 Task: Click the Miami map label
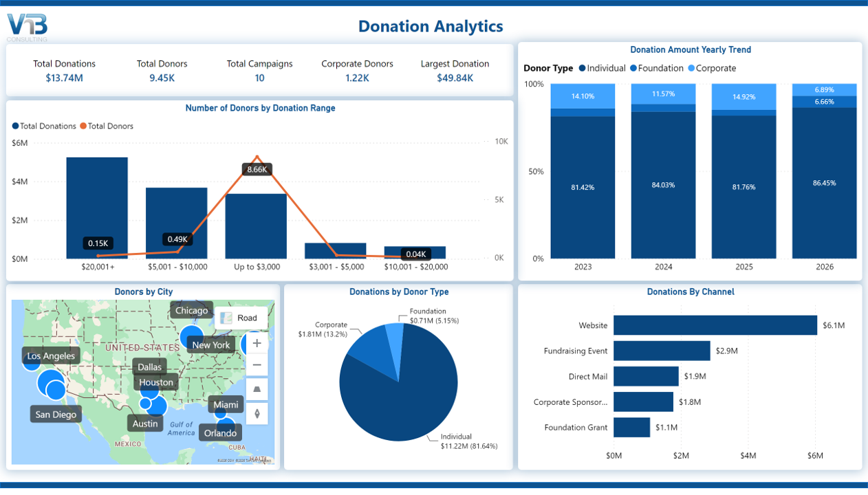[x=226, y=405]
